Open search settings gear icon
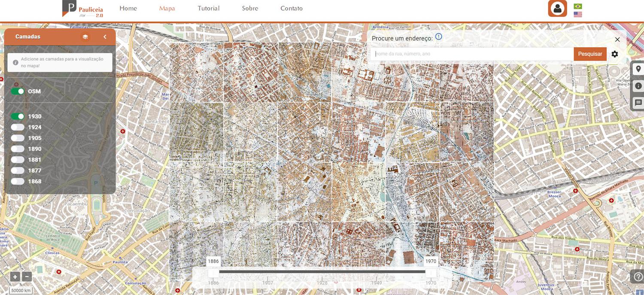Image resolution: width=644 pixels, height=295 pixels. click(615, 54)
